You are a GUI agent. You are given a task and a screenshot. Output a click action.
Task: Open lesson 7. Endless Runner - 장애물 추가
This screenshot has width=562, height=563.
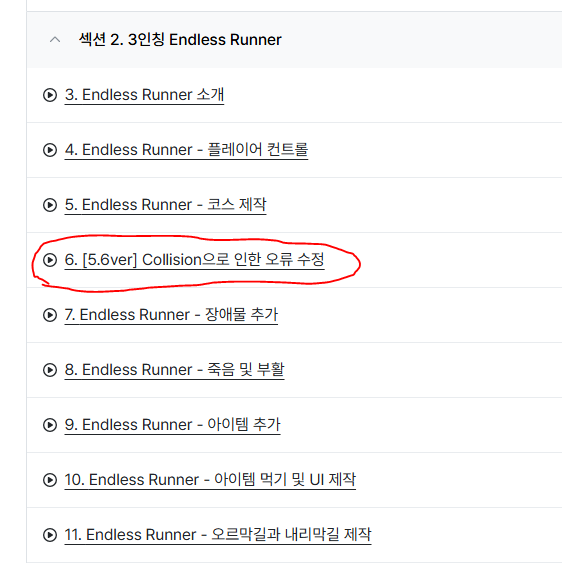coord(171,315)
